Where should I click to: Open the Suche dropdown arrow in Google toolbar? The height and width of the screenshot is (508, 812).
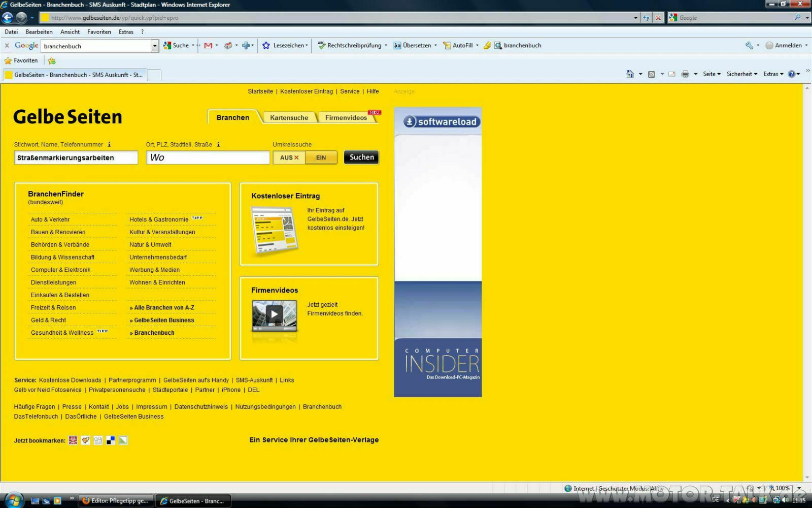coord(193,45)
